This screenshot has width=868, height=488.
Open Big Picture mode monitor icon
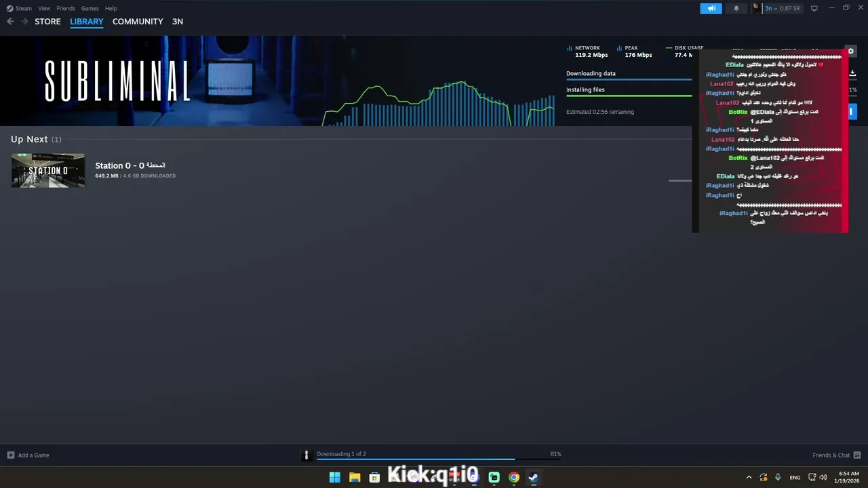(814, 8)
